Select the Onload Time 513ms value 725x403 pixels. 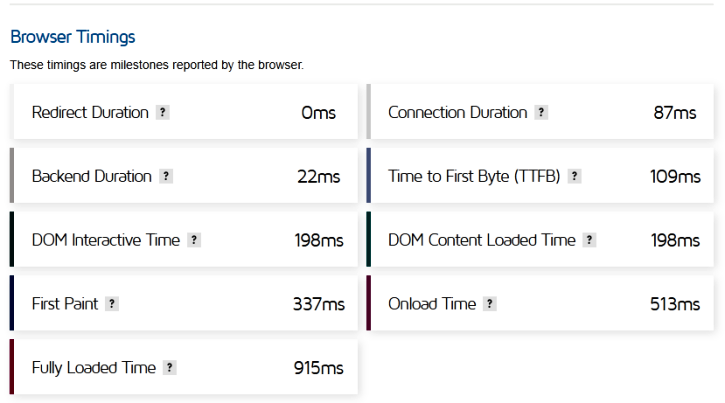(x=675, y=304)
